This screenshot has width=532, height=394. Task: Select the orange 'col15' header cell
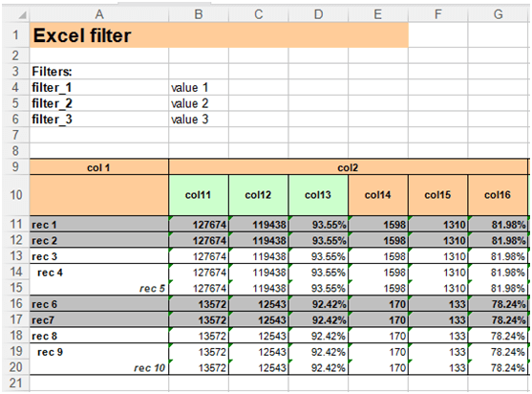pos(438,195)
